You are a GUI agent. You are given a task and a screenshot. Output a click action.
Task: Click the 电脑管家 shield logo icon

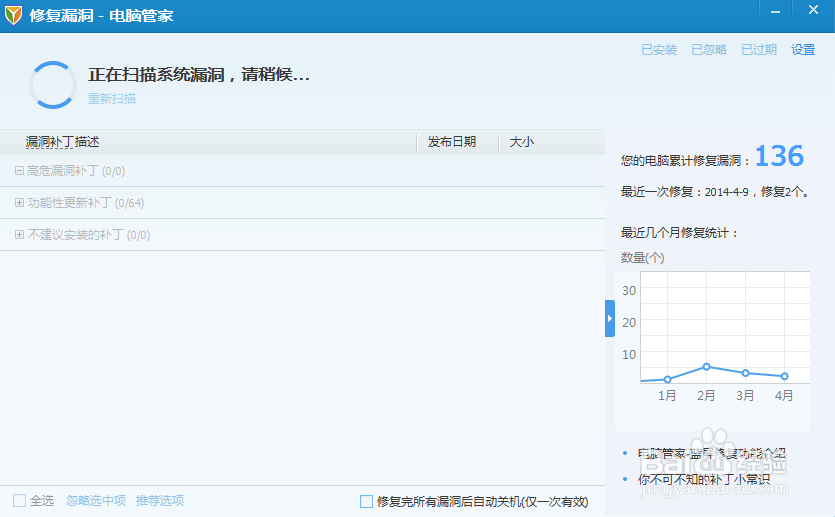coord(13,15)
